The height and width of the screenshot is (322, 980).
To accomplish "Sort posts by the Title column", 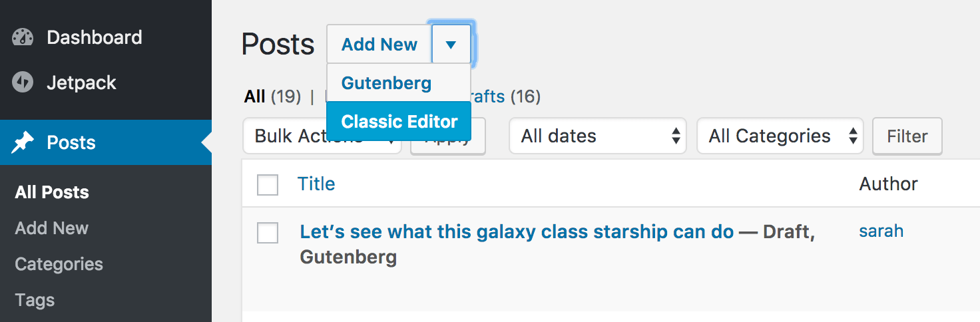I will 316,184.
